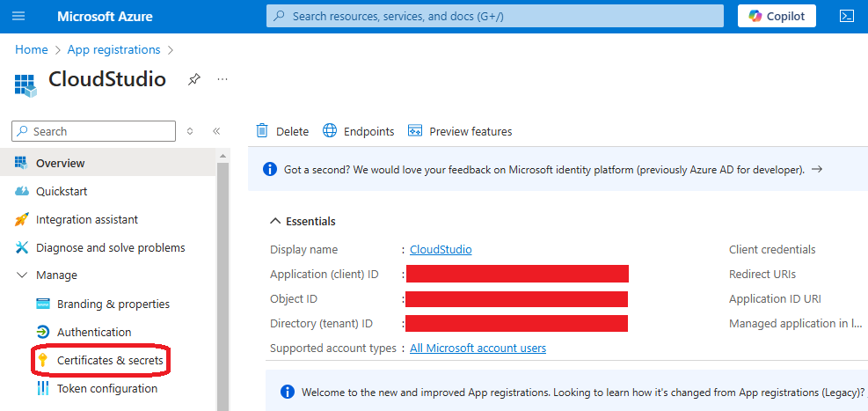
Task: Collapse the Essentials section
Action: coord(276,221)
